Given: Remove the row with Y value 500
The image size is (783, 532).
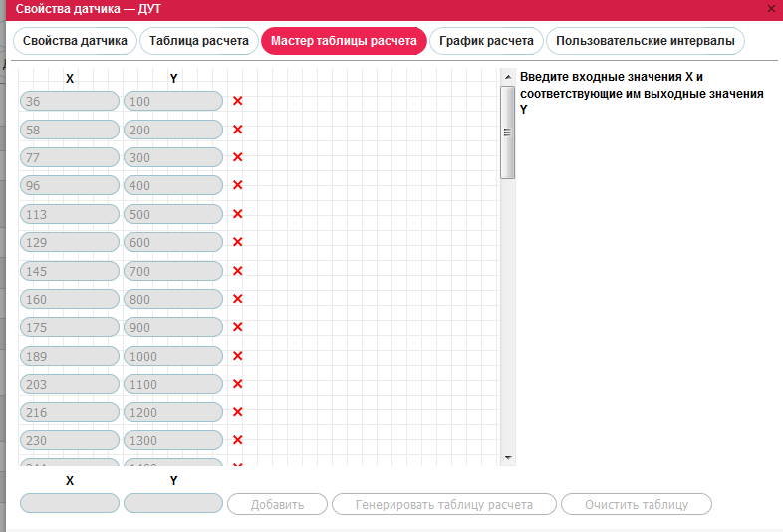Looking at the screenshot, I should 238,214.
